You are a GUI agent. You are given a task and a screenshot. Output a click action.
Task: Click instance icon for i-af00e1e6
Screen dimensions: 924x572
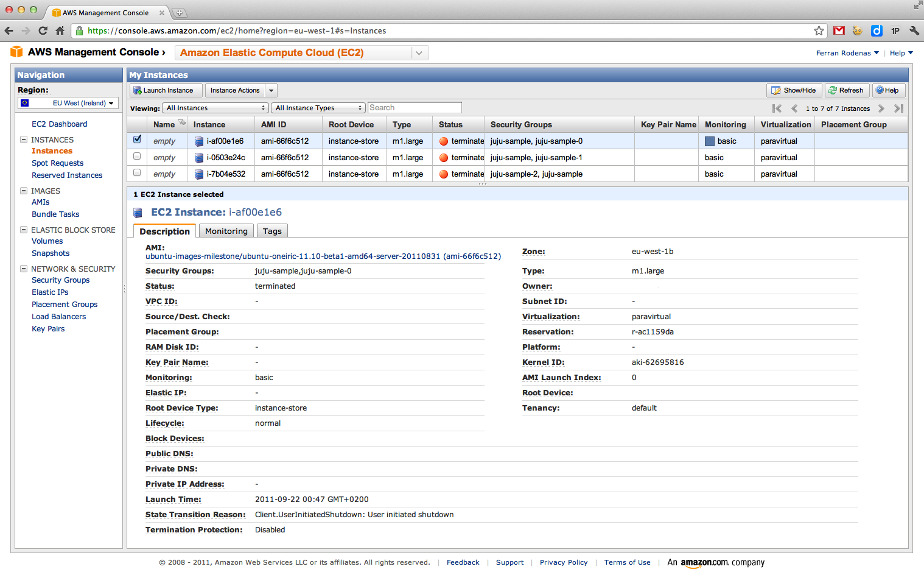199,141
